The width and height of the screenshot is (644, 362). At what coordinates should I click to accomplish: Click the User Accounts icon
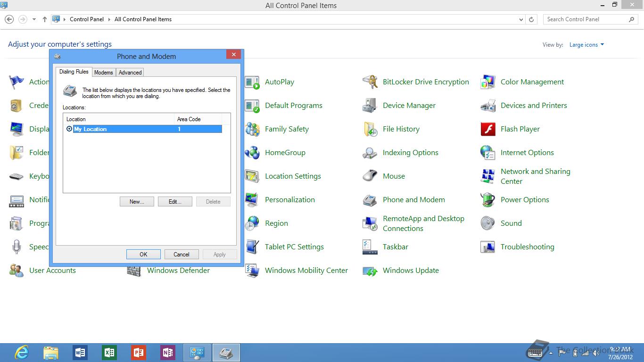17,271
